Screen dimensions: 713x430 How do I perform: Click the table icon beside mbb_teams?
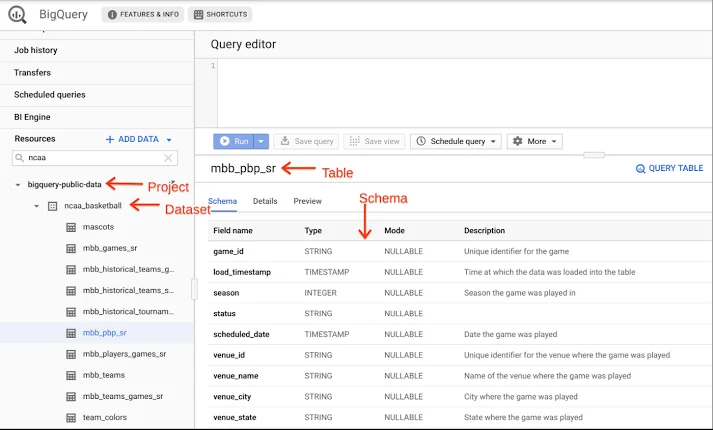pyautogui.click(x=70, y=375)
